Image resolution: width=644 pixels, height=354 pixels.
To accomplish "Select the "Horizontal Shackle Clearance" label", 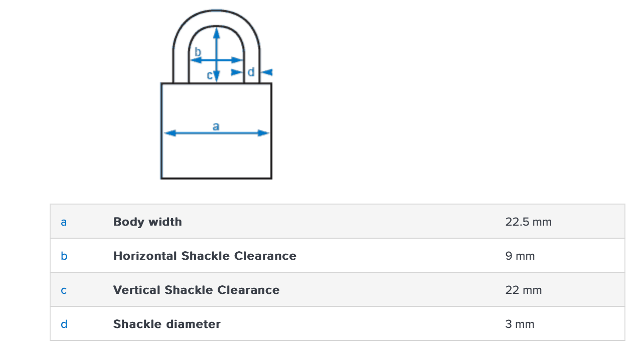I will pos(205,256).
